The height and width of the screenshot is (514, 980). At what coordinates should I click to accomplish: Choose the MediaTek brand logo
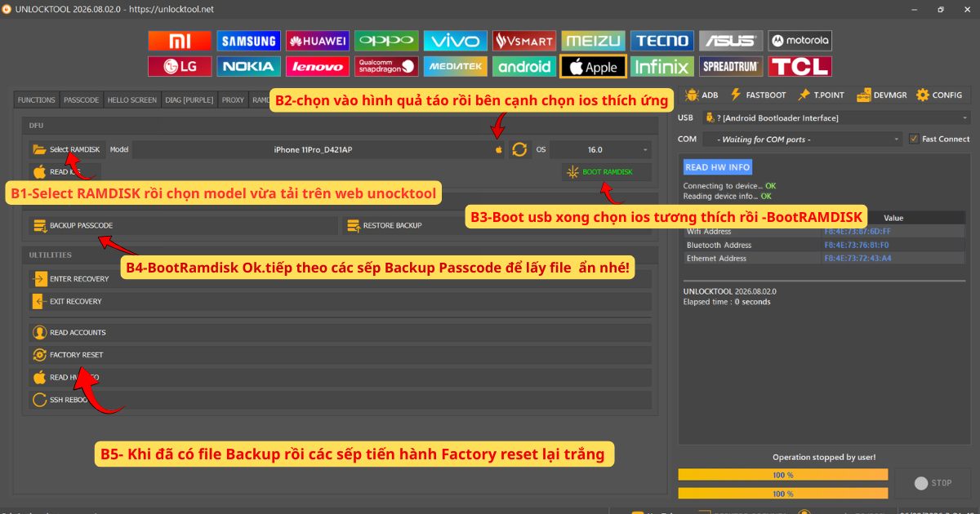pyautogui.click(x=456, y=66)
